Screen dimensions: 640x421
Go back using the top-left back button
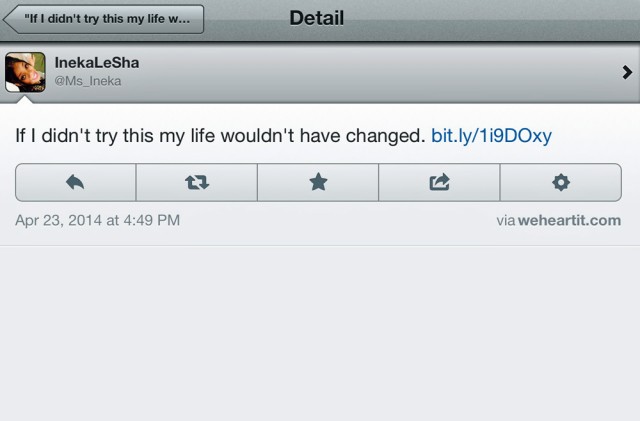tap(105, 19)
